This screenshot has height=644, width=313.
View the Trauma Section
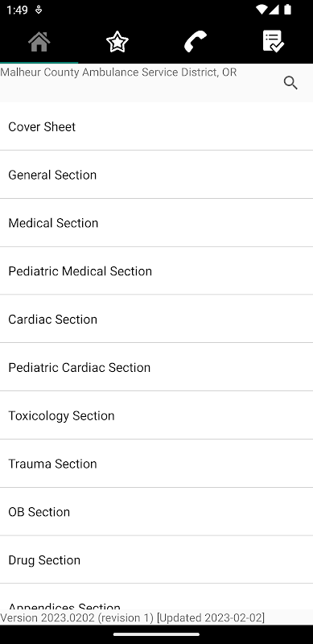156,464
